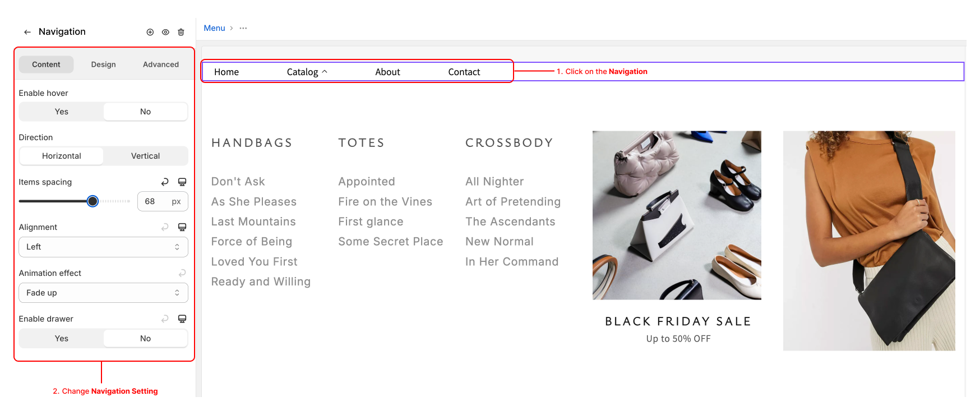The image size is (980, 415).
Task: Click the revert arrow beside Animation effect
Action: click(182, 273)
